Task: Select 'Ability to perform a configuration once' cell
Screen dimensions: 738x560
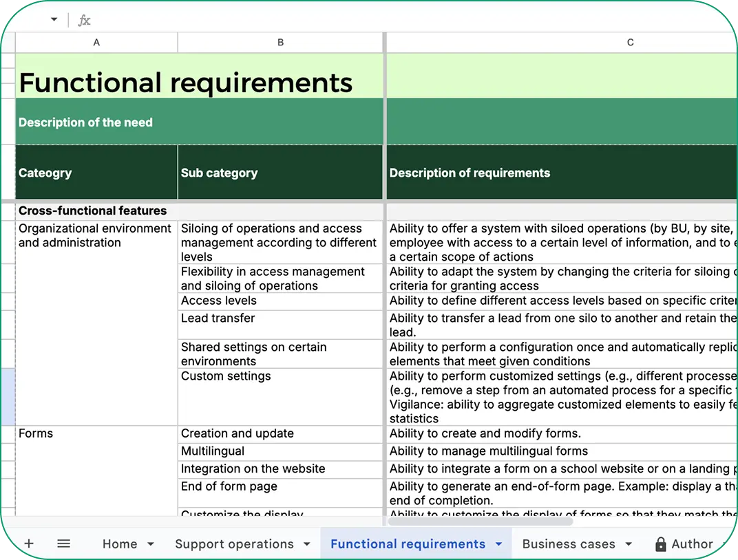Action: [562, 354]
